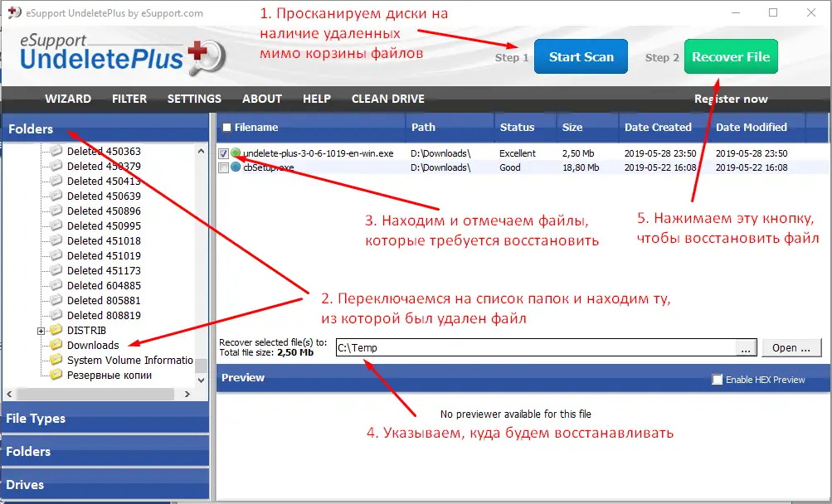
Task: Click the C:\Temp recovery path field
Action: coord(498,347)
